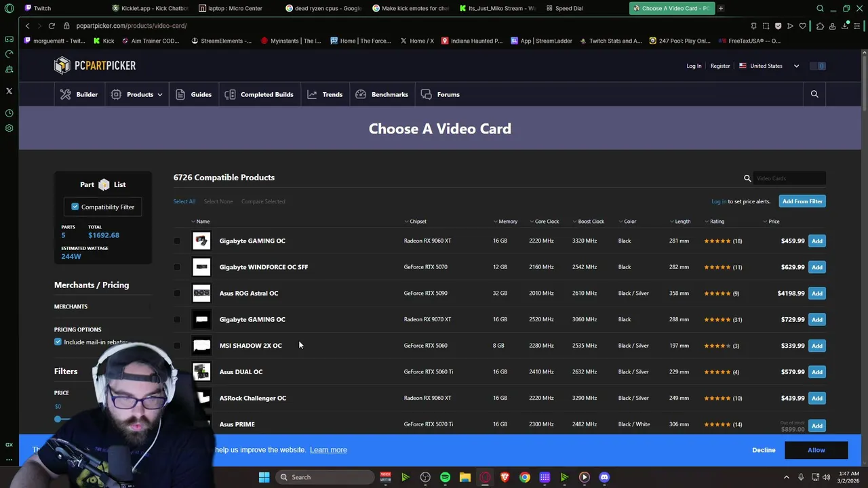The image size is (868, 488).
Task: Click the Log In link
Action: pos(694,66)
